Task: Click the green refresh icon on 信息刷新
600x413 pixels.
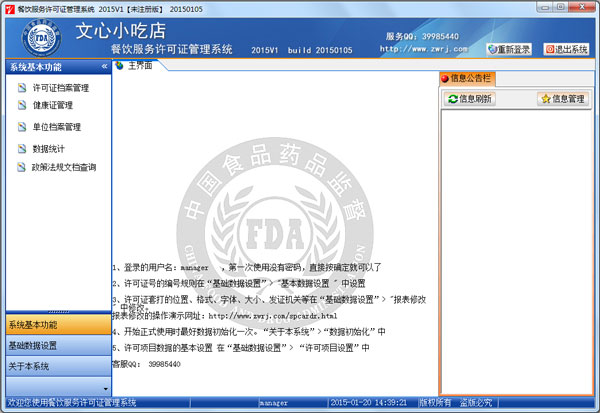Action: [x=453, y=99]
